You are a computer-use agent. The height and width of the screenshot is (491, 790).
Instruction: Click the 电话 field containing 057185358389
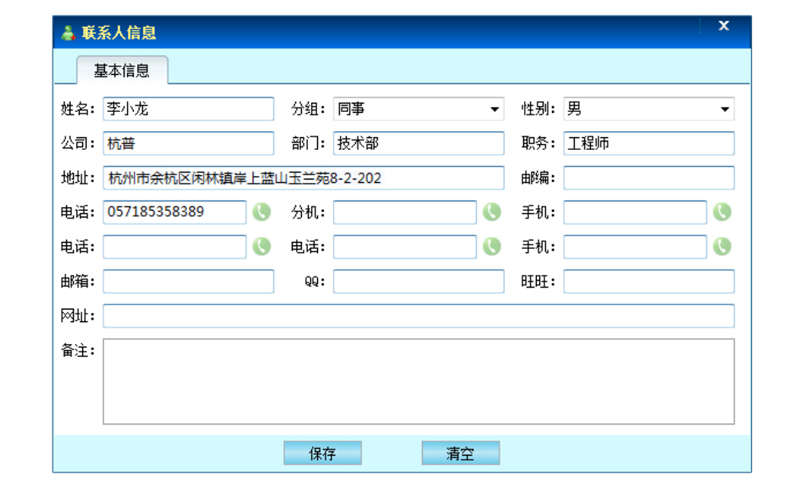point(174,212)
